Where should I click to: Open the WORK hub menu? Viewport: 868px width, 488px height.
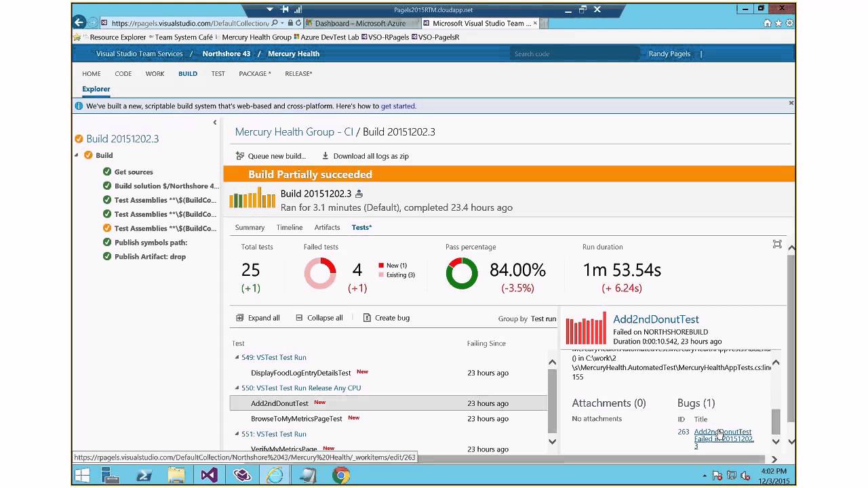(x=155, y=73)
